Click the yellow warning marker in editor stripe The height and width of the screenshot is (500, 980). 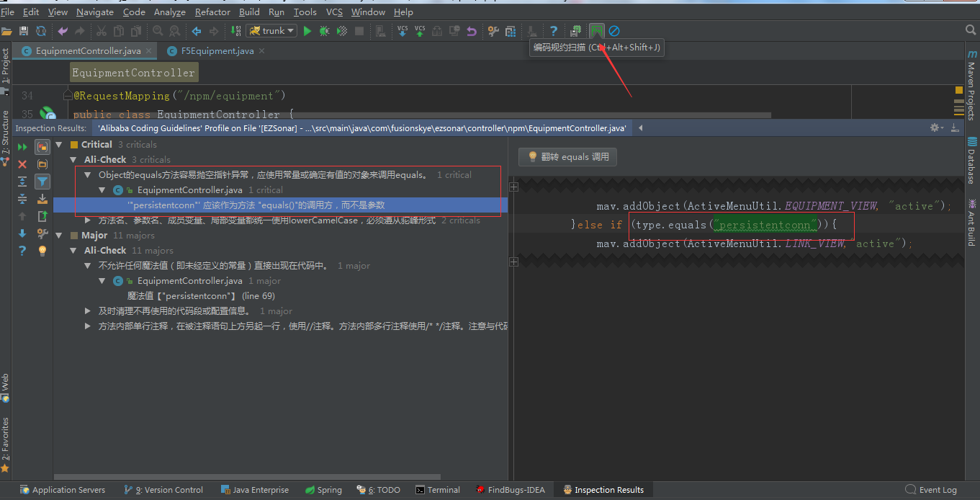coord(959,90)
